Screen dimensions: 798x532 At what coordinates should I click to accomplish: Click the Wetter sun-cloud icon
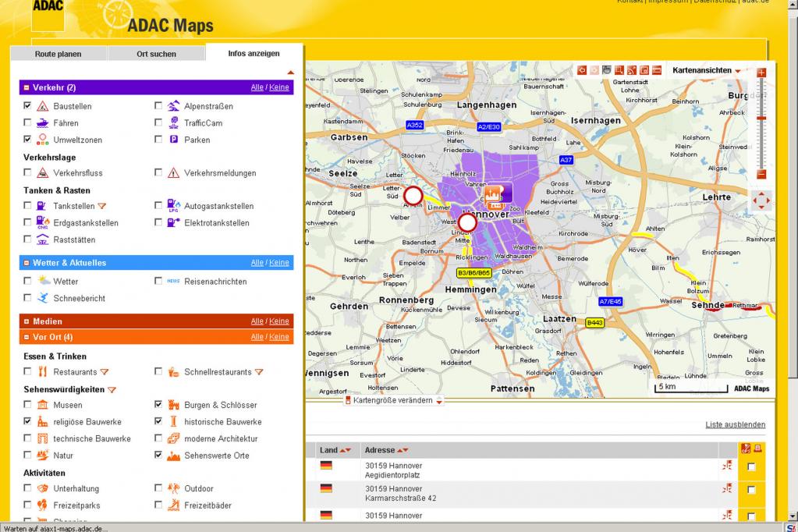click(44, 281)
